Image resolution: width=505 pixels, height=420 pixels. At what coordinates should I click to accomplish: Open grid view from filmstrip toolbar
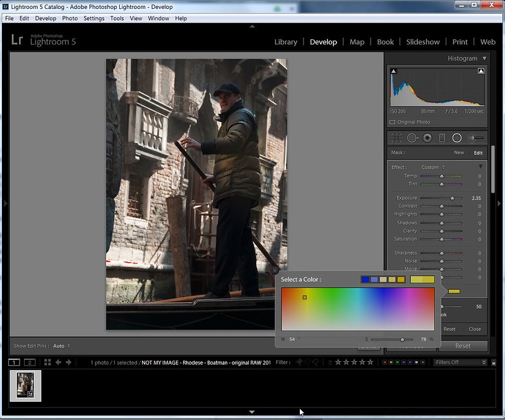(47, 363)
